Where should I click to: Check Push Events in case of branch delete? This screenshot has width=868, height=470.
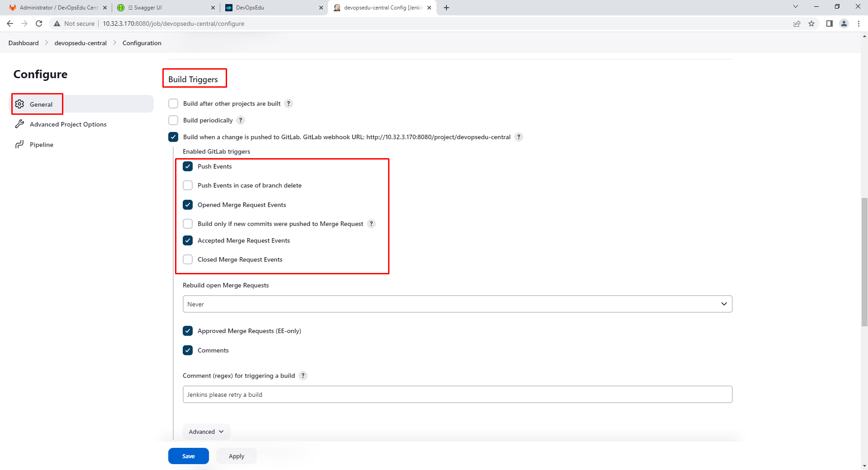[x=188, y=185]
